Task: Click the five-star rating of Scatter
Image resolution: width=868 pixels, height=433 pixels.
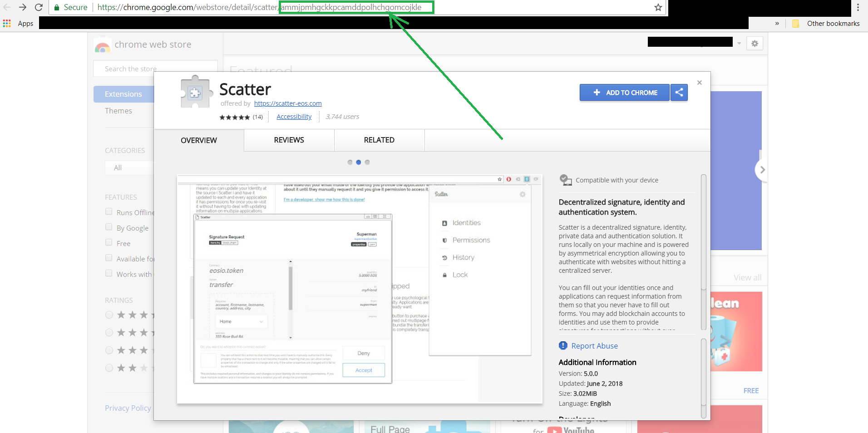Action: [234, 117]
